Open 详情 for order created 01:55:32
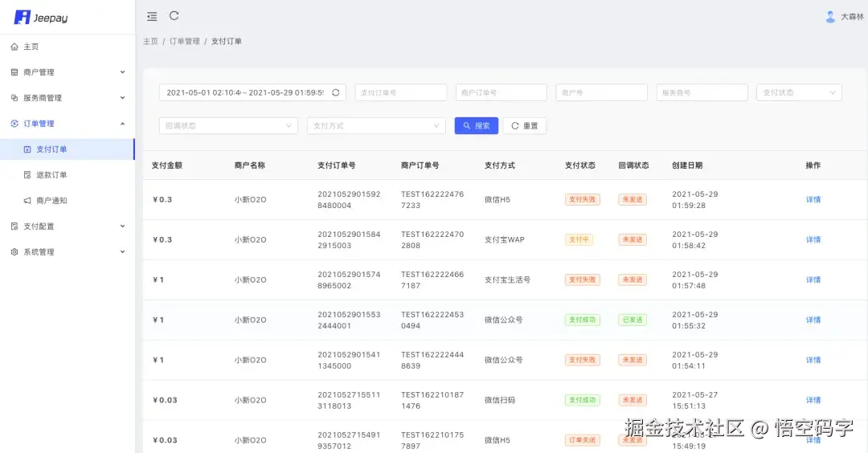868x453 pixels. (x=813, y=320)
